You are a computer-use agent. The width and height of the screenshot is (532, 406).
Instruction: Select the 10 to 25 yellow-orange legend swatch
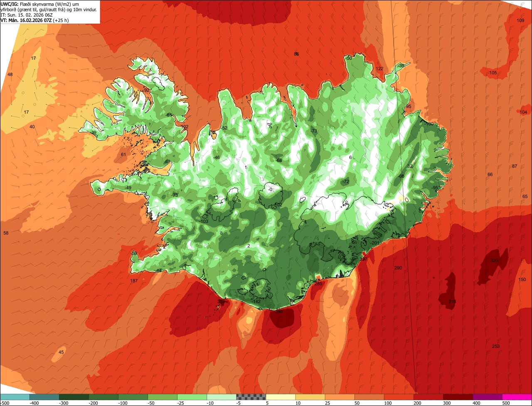pyautogui.click(x=310, y=397)
